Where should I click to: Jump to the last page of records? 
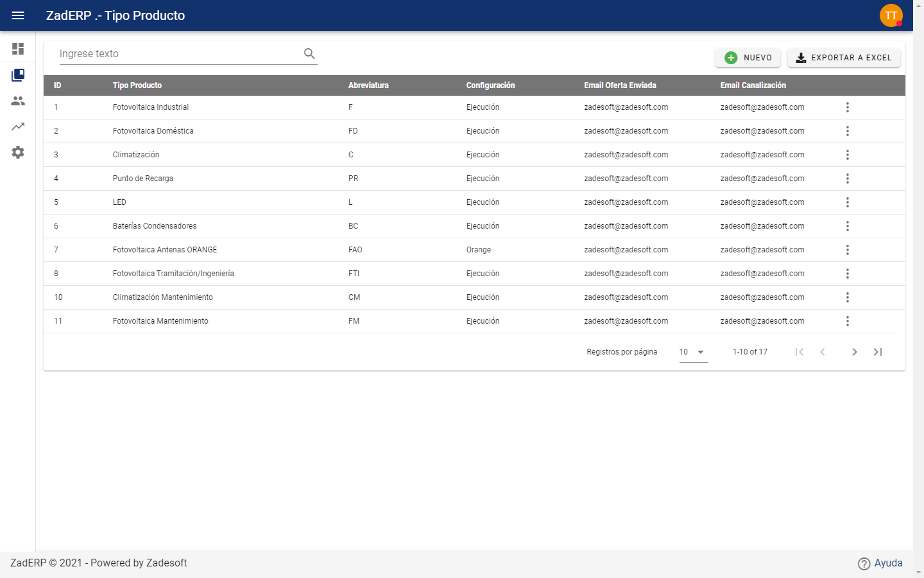click(x=878, y=352)
